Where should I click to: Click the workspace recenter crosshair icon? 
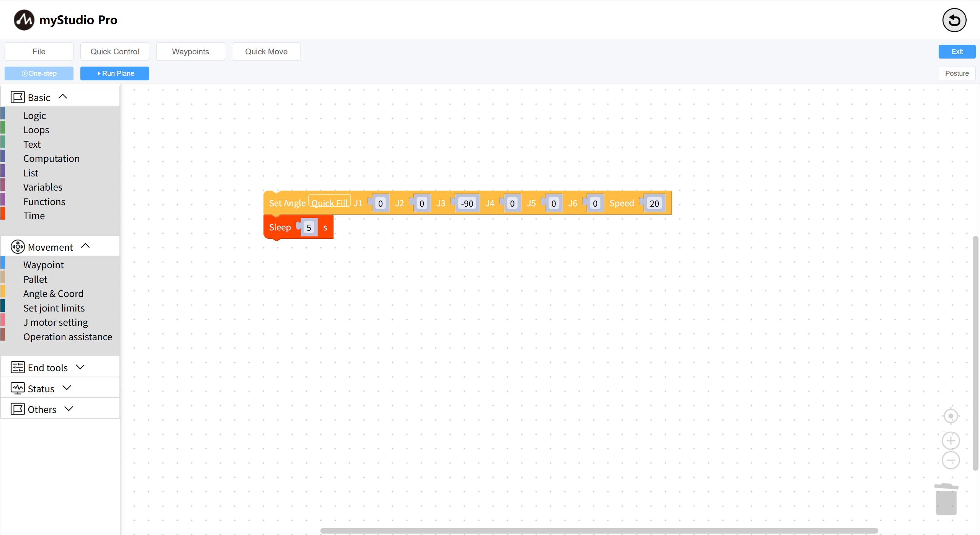tap(951, 416)
